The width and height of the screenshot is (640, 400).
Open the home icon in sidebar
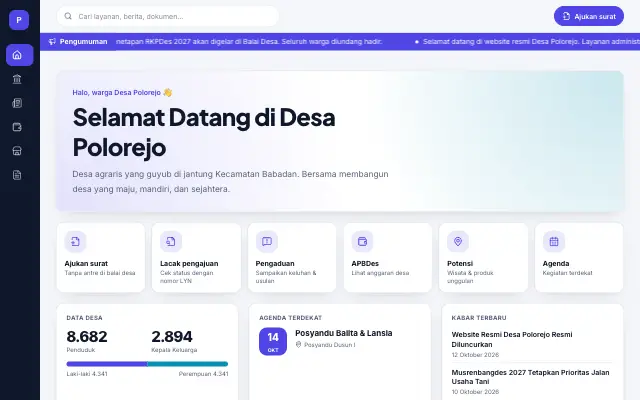(x=17, y=55)
